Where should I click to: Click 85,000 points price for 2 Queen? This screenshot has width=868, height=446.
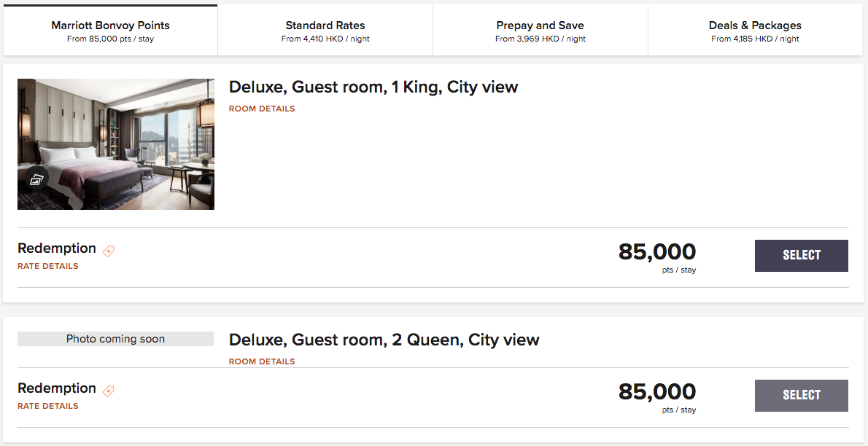click(x=657, y=392)
